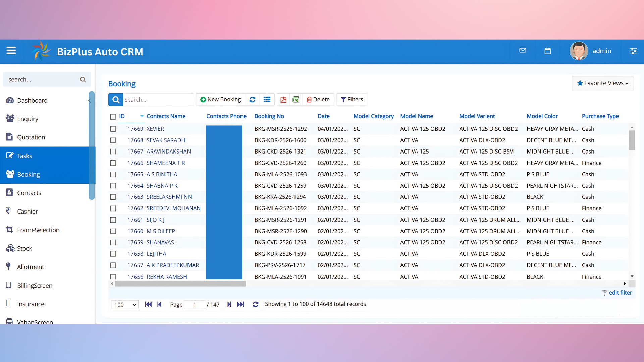Refresh the booking list from toolbar
The height and width of the screenshot is (362, 644).
252,100
